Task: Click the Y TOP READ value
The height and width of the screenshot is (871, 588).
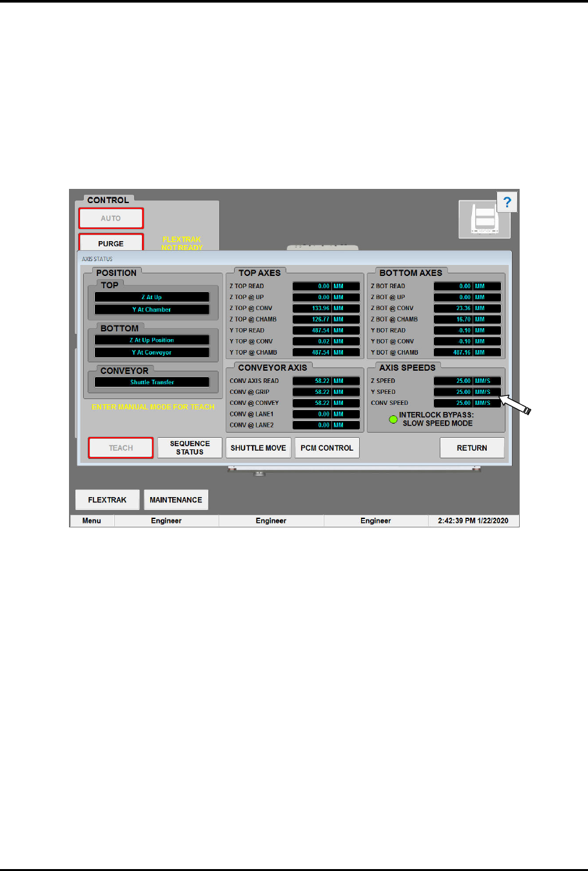Action: click(326, 330)
